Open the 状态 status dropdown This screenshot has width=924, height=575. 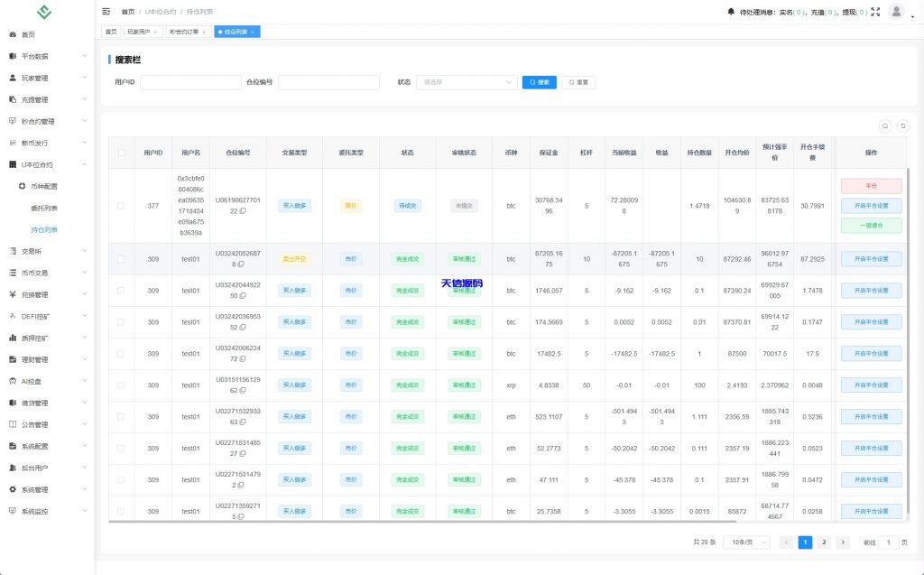click(467, 82)
